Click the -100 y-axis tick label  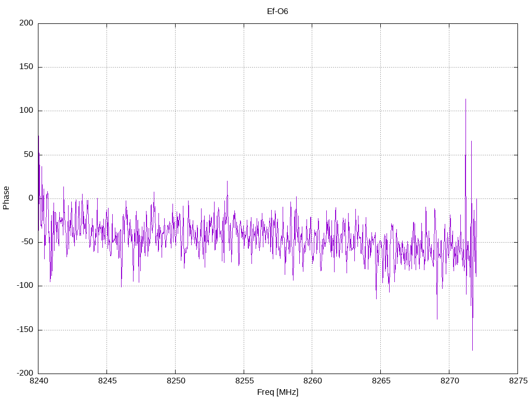(x=25, y=286)
